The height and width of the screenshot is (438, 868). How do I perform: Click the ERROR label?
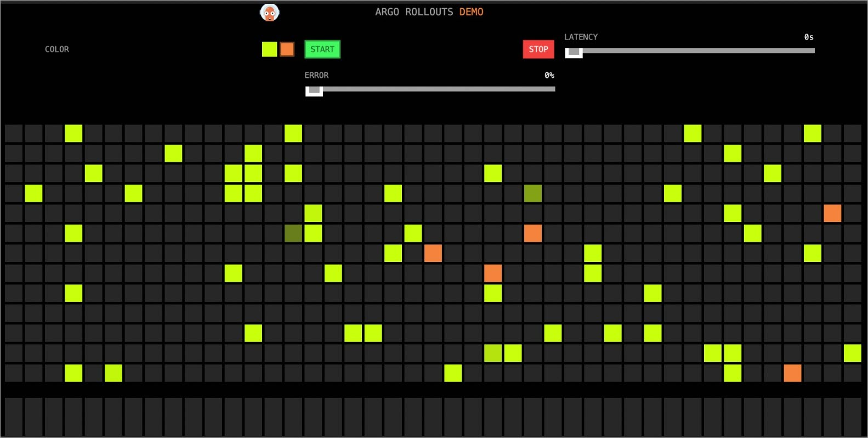tap(317, 75)
